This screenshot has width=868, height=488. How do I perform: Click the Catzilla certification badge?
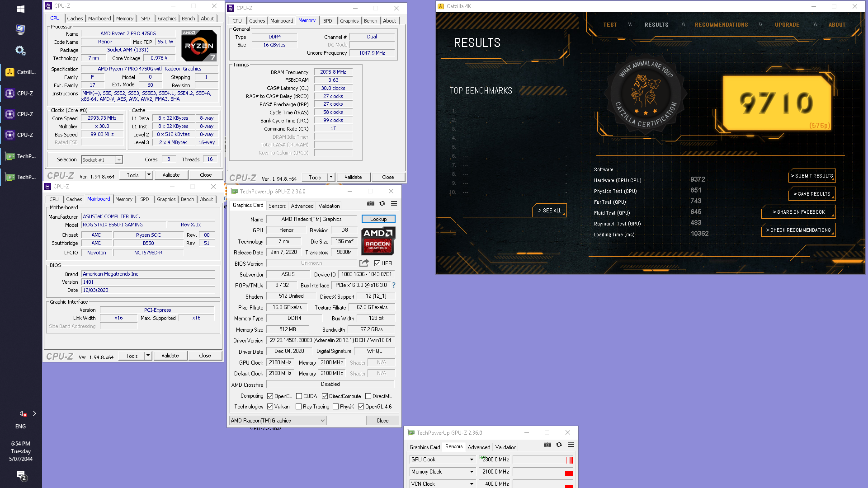point(646,94)
